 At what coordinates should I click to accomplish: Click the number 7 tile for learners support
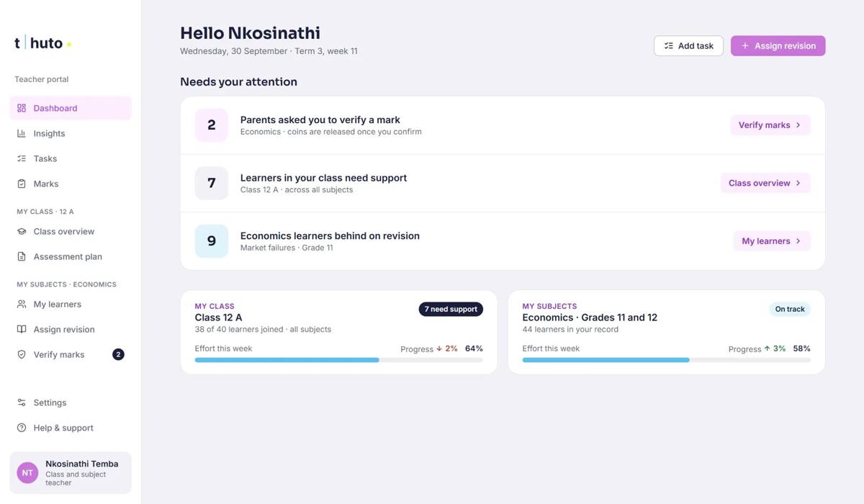(x=212, y=183)
